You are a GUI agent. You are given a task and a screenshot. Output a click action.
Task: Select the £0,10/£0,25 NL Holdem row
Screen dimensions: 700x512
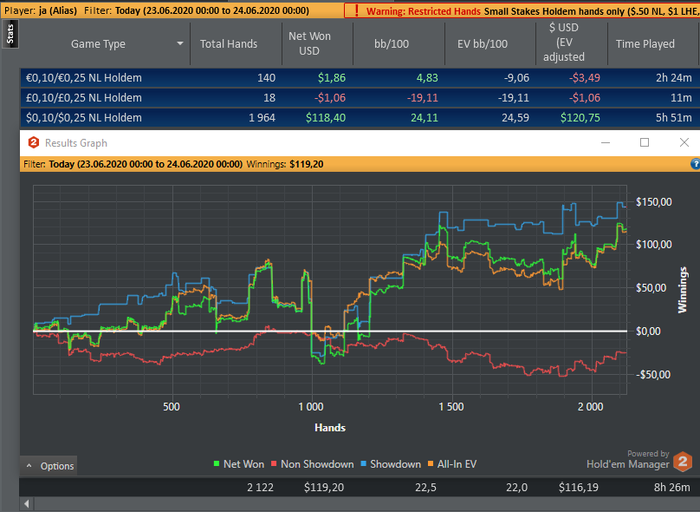[x=360, y=98]
